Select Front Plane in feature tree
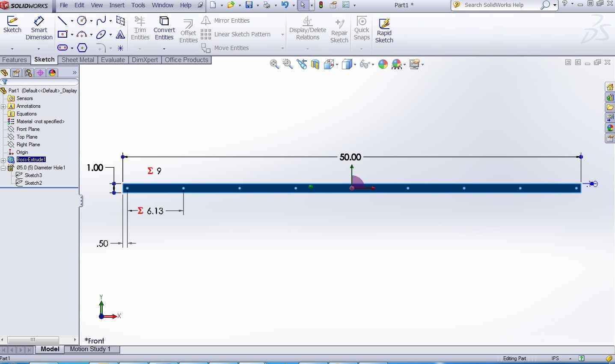615x364 pixels. coord(28,129)
